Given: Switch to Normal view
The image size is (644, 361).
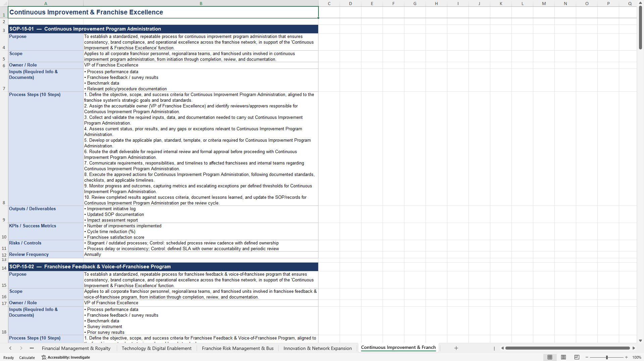Looking at the screenshot, I should (550, 357).
